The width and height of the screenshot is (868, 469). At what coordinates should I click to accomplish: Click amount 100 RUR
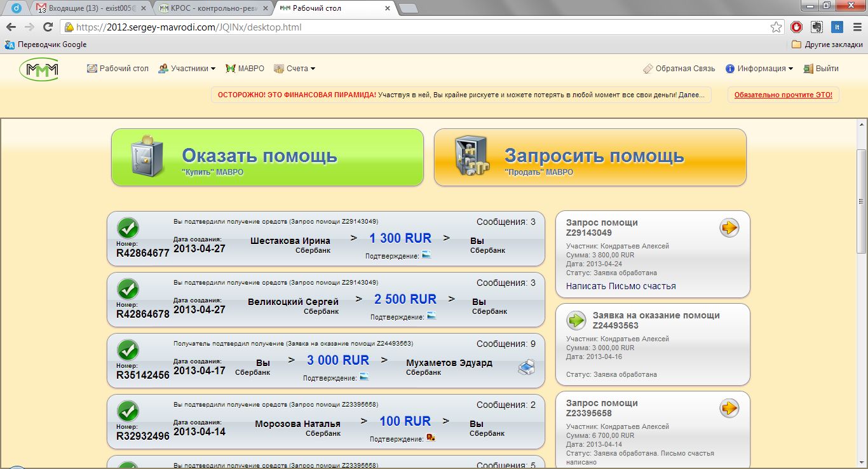click(405, 421)
